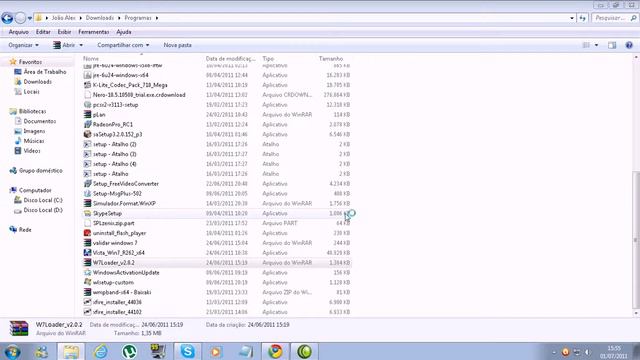Expand the address bar history dropdown
640x360 pixels.
coord(571,18)
